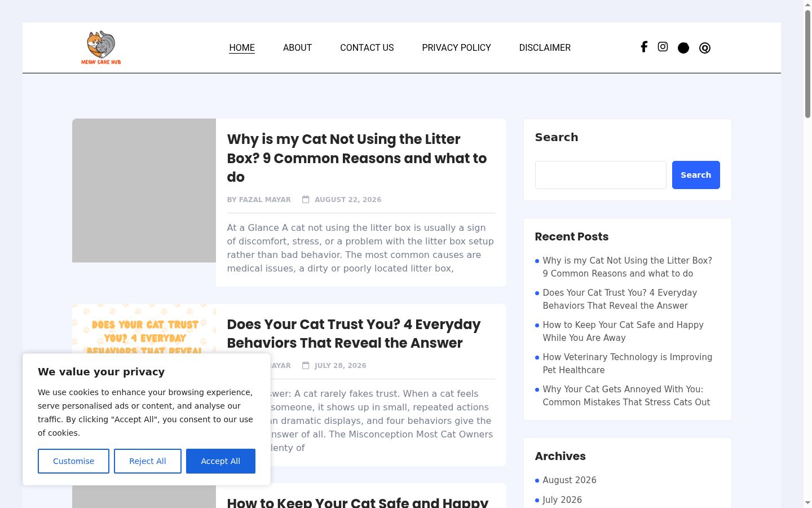
Task: Open recent post 'Why Your Cat Gets Annoyed With You'
Action: point(626,396)
